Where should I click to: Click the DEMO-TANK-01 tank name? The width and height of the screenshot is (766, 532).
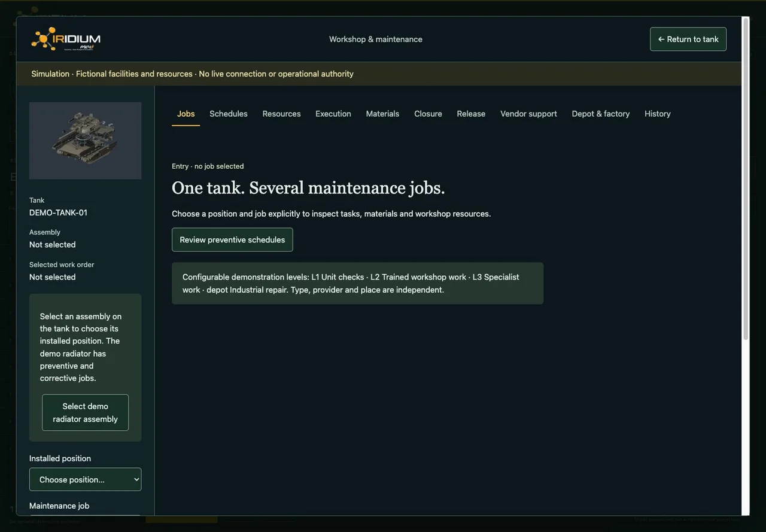pos(58,212)
